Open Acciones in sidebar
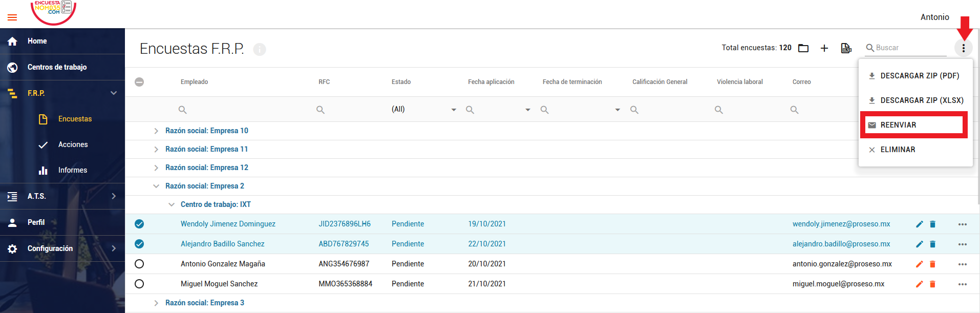Viewport: 980px width, 313px height. [73, 144]
